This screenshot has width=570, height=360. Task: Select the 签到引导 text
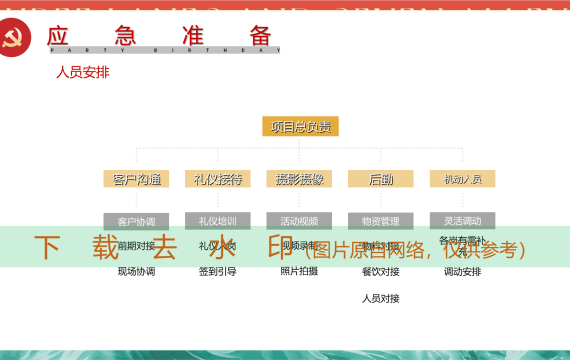pos(218,271)
